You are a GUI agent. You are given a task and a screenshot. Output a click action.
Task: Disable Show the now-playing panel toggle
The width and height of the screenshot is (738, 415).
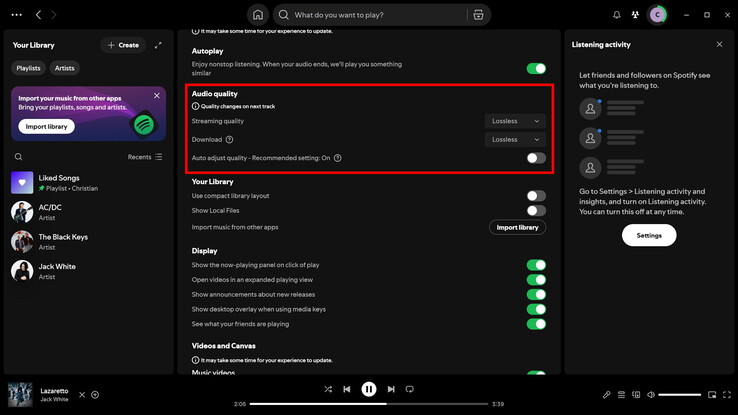[x=536, y=265]
